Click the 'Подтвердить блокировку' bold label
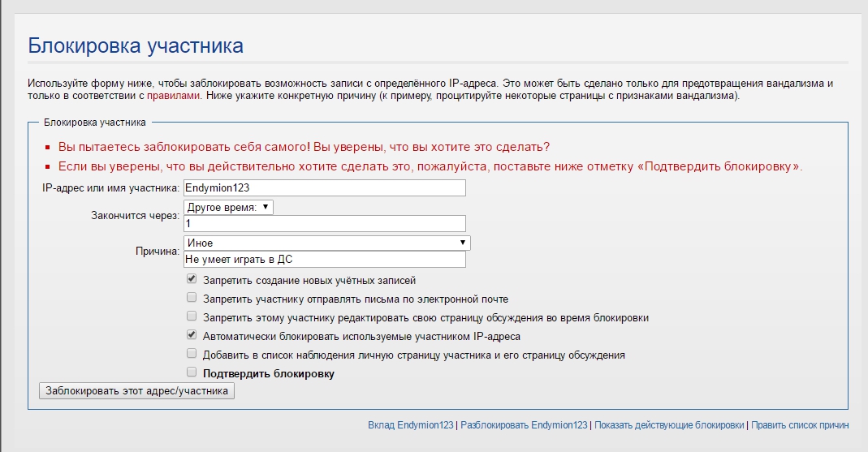 (x=269, y=373)
